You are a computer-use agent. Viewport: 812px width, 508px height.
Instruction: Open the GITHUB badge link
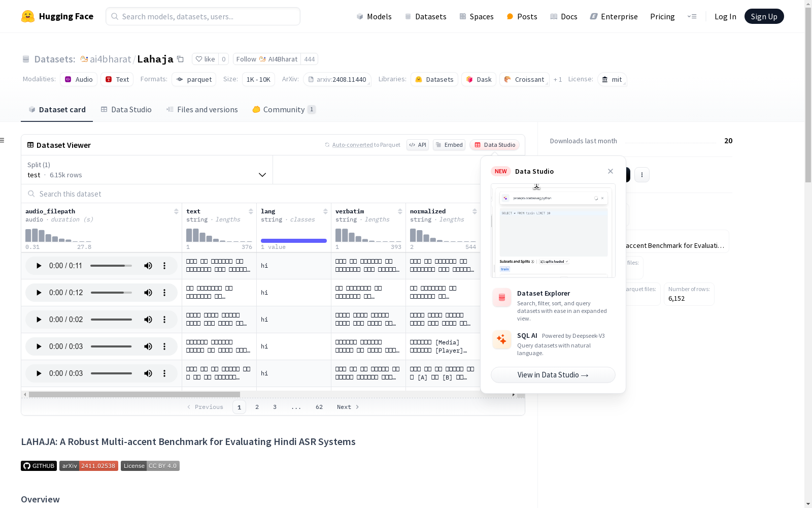coord(39,466)
